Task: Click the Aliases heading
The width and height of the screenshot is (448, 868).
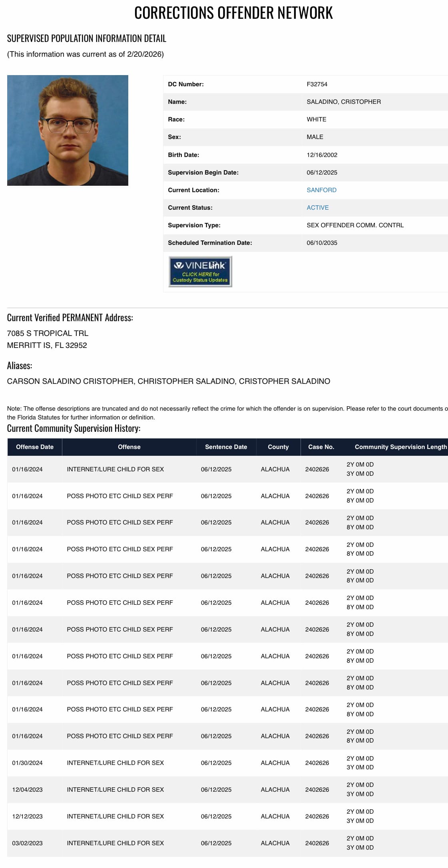Action: point(20,365)
